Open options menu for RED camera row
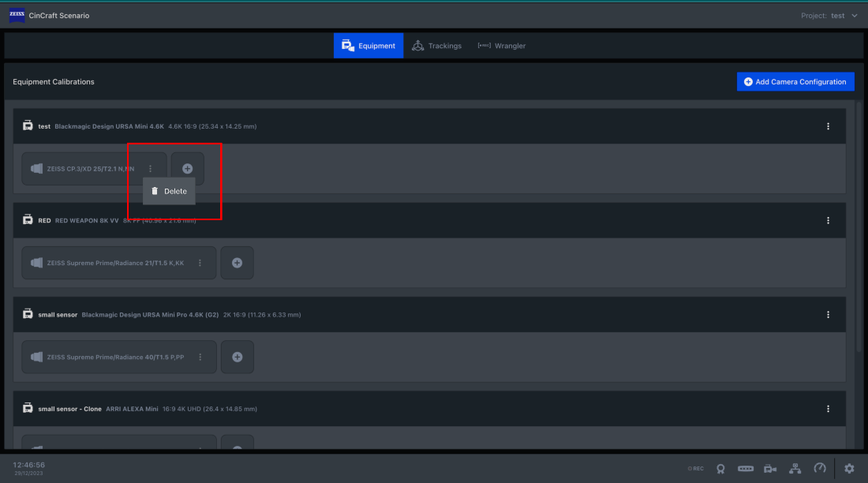 (x=828, y=220)
